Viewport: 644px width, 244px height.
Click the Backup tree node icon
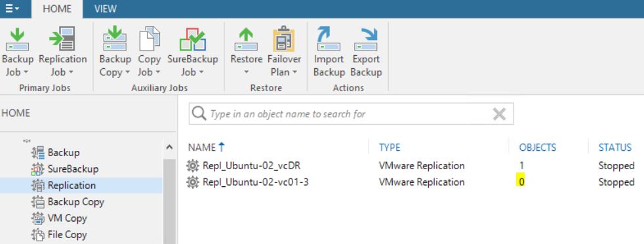38,152
